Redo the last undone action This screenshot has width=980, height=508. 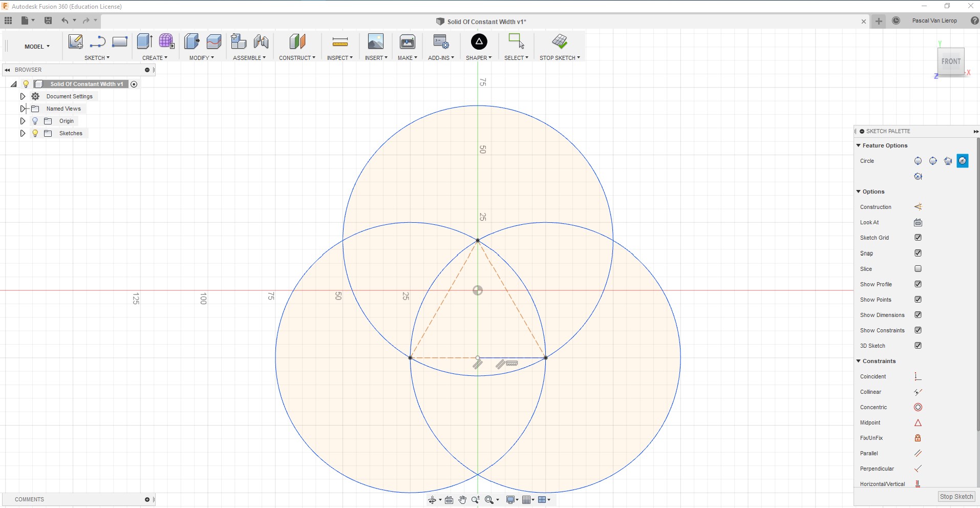coord(86,20)
